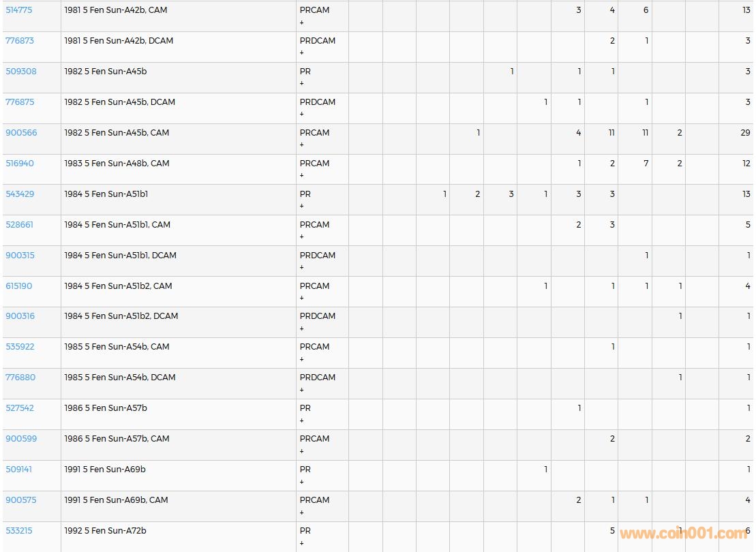Expand plus sign in 1981 Sun-A42b, DCAM row
The image size is (756, 552).
click(x=302, y=53)
